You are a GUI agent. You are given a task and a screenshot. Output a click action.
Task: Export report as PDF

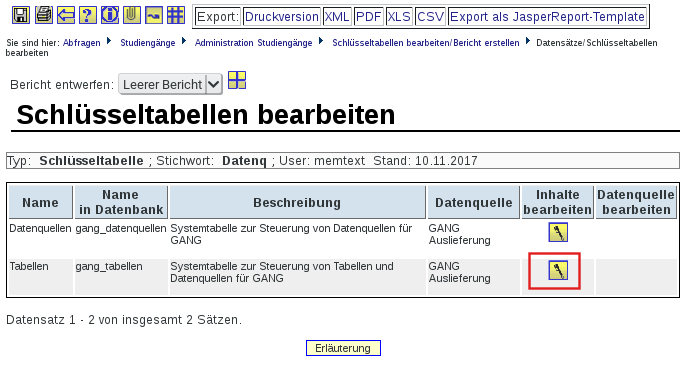tap(368, 17)
